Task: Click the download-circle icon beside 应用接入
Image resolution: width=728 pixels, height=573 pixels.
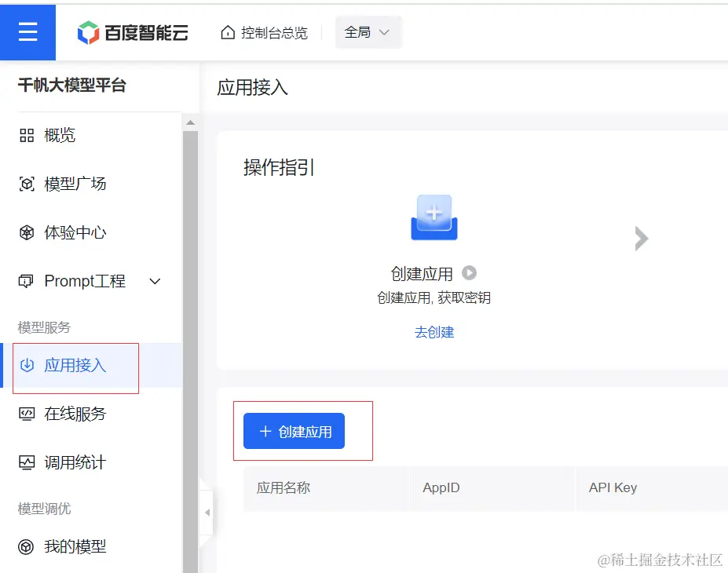Action: click(x=27, y=366)
